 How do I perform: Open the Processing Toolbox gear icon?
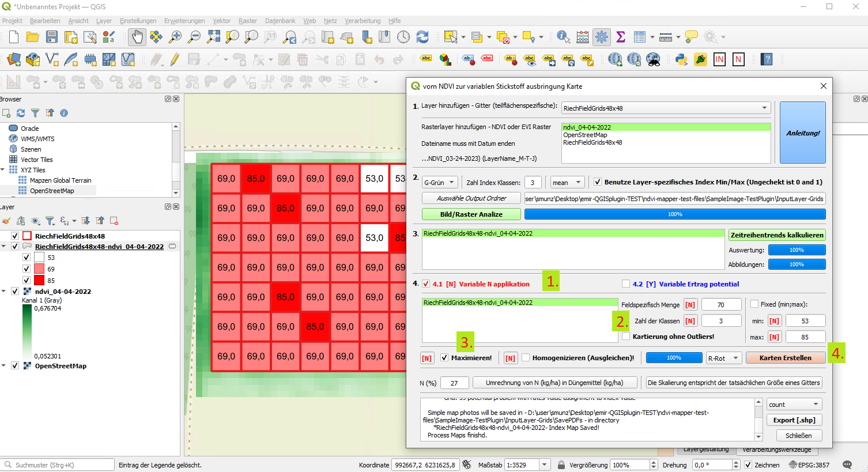[x=602, y=37]
